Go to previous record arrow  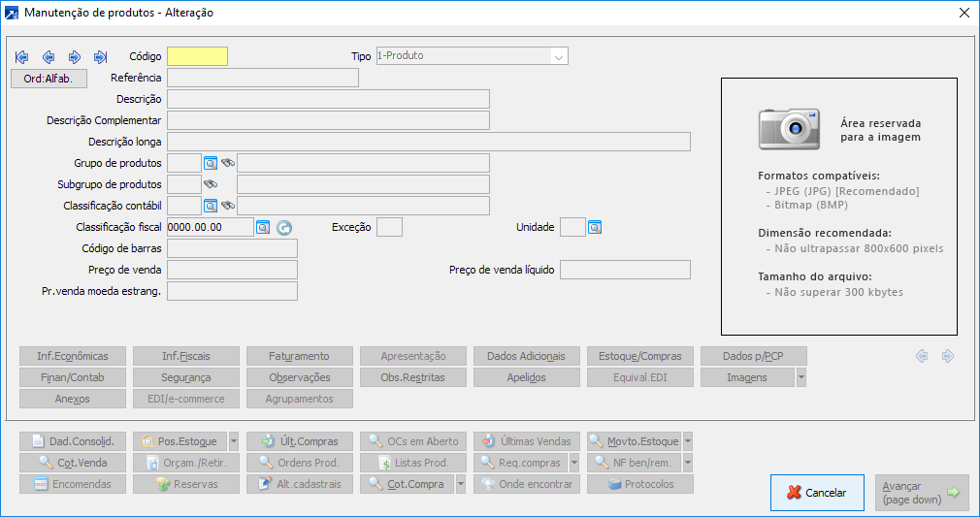(x=49, y=57)
